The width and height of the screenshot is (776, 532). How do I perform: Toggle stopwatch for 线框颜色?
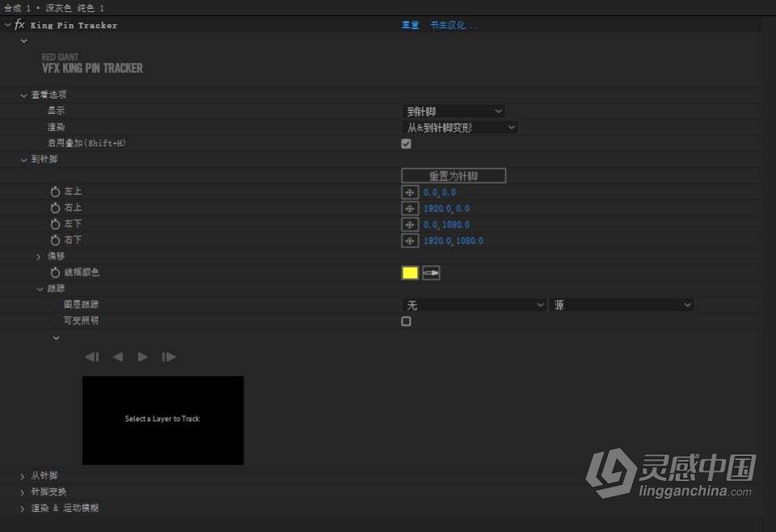coord(55,272)
